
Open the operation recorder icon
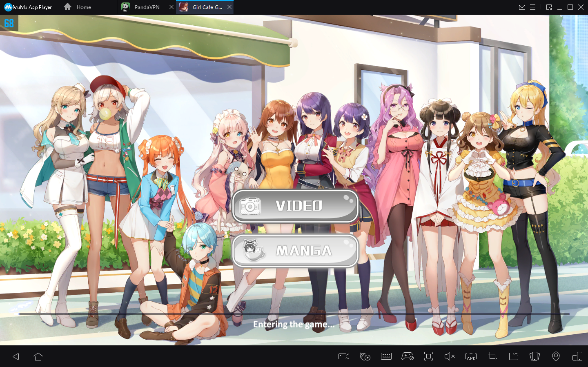(x=365, y=356)
